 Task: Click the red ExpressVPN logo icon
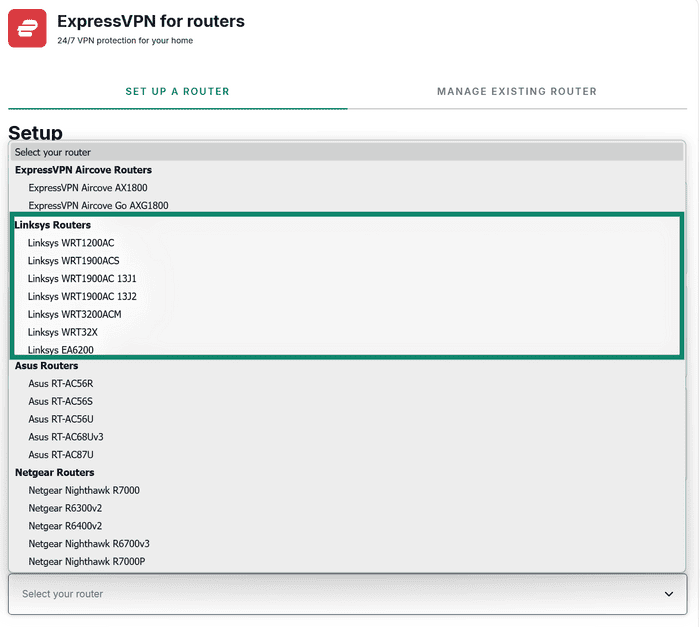click(27, 28)
